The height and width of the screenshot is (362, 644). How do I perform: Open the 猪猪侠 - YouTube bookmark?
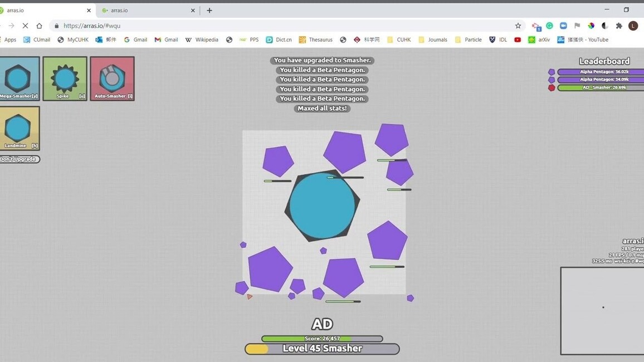point(583,40)
